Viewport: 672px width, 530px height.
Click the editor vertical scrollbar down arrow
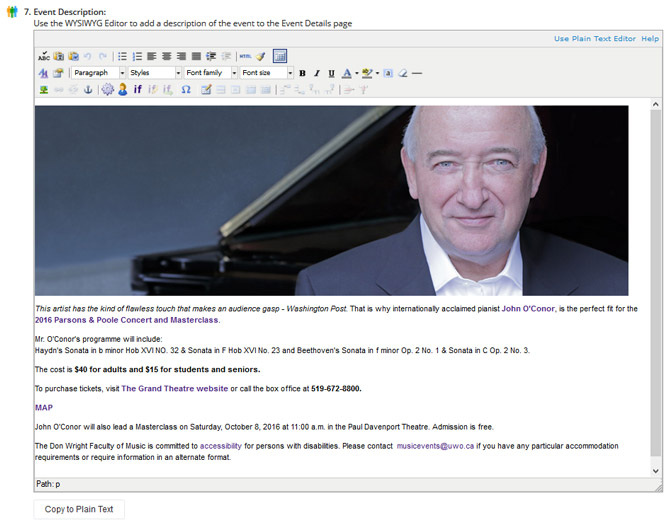click(656, 469)
